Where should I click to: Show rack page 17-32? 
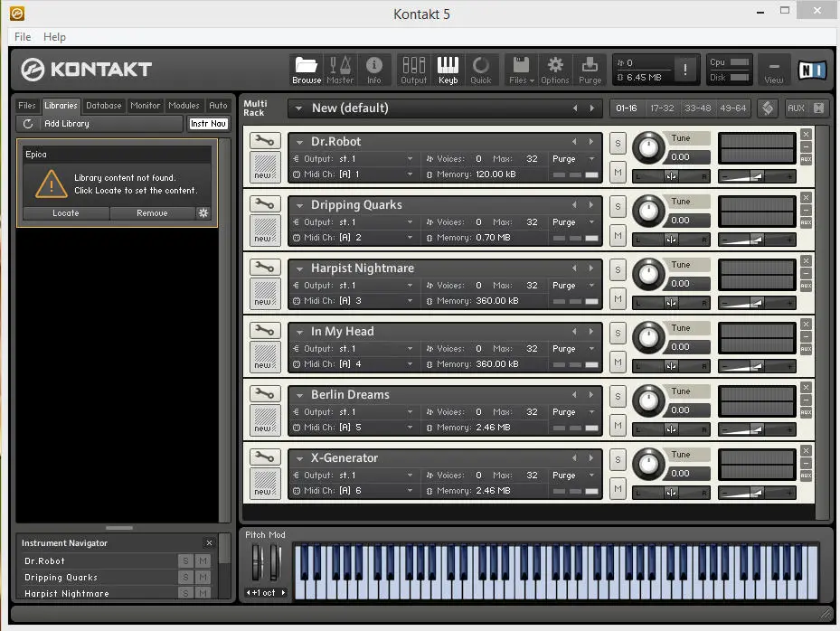pos(662,108)
